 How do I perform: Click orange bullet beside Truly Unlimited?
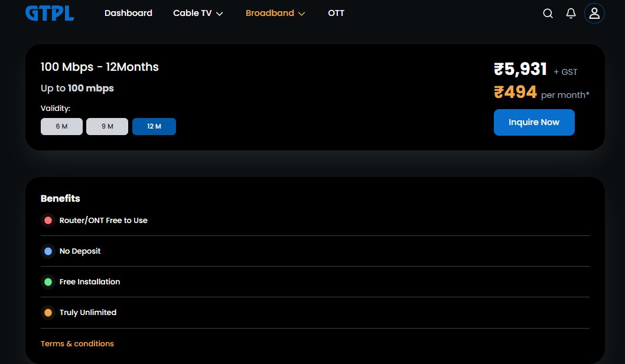(x=48, y=313)
